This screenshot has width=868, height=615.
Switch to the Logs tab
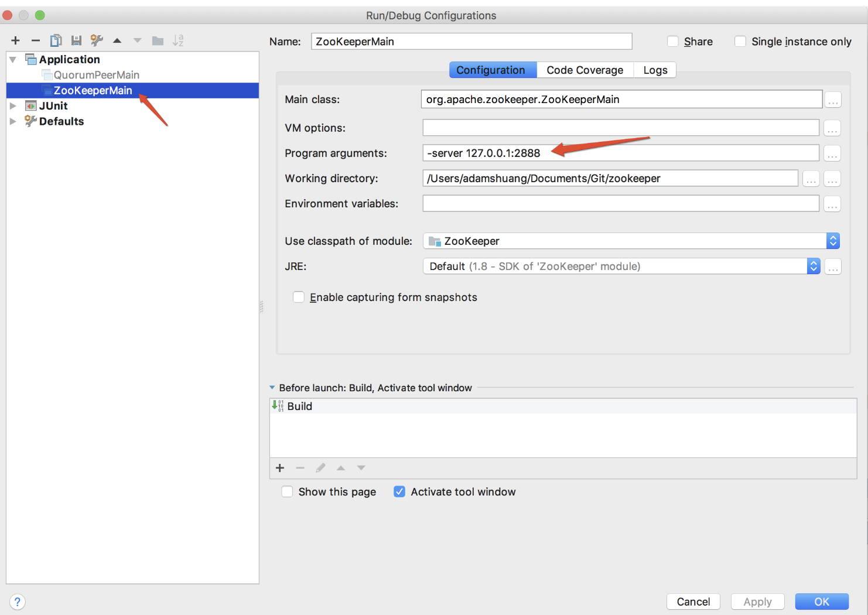click(x=655, y=70)
